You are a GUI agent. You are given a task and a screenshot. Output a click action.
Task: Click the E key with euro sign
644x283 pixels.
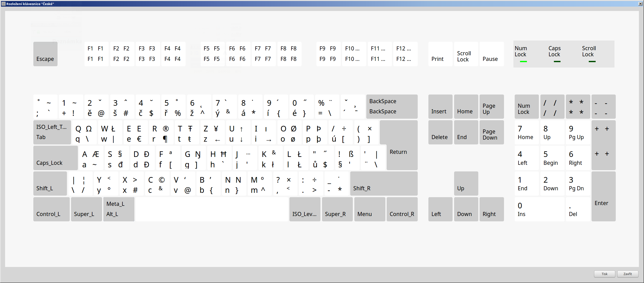135,132
